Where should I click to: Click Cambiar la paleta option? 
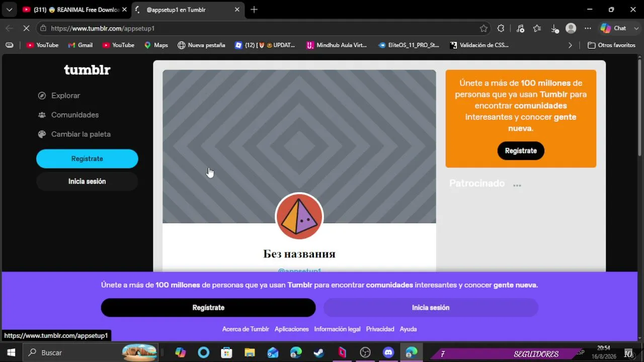[74, 134]
